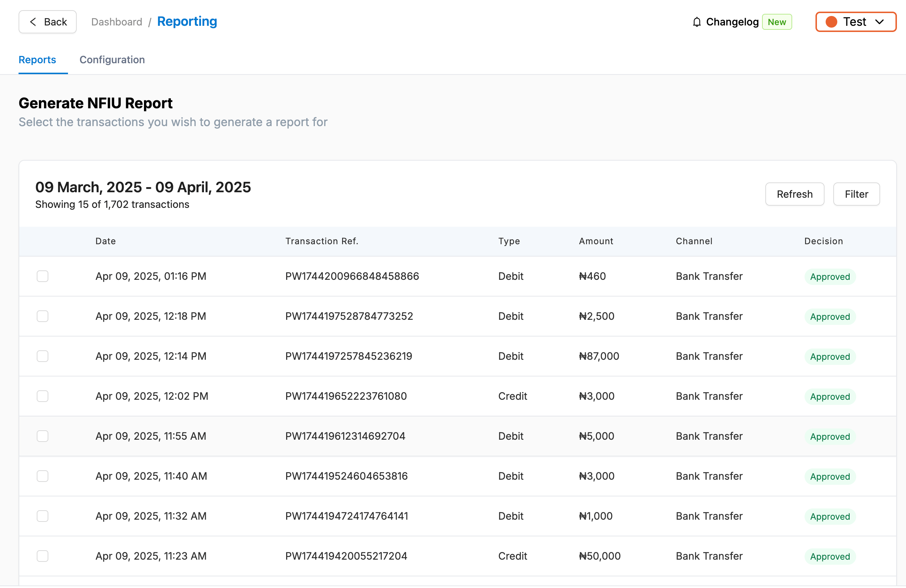This screenshot has width=906, height=588.
Task: Click transaction ref PW174419652223761080
Action: (x=346, y=396)
